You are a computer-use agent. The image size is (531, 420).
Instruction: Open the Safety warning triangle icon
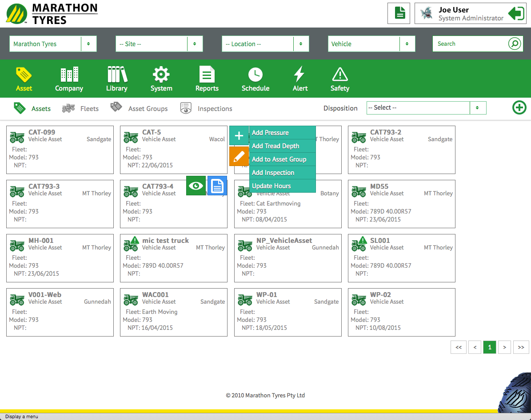340,75
